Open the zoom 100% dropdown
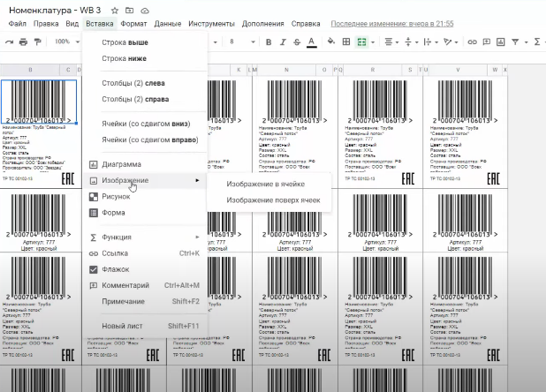 coord(66,41)
